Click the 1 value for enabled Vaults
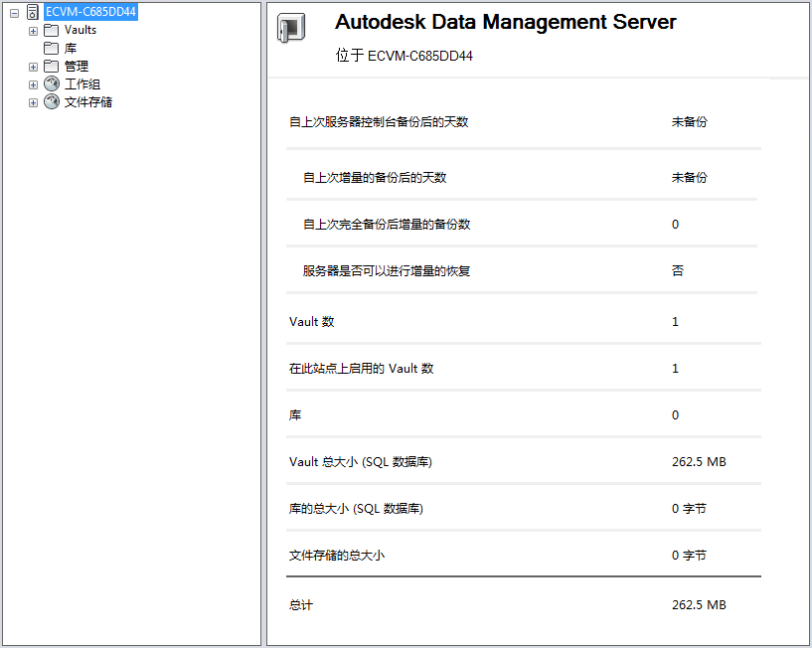812x648 pixels. click(x=675, y=369)
